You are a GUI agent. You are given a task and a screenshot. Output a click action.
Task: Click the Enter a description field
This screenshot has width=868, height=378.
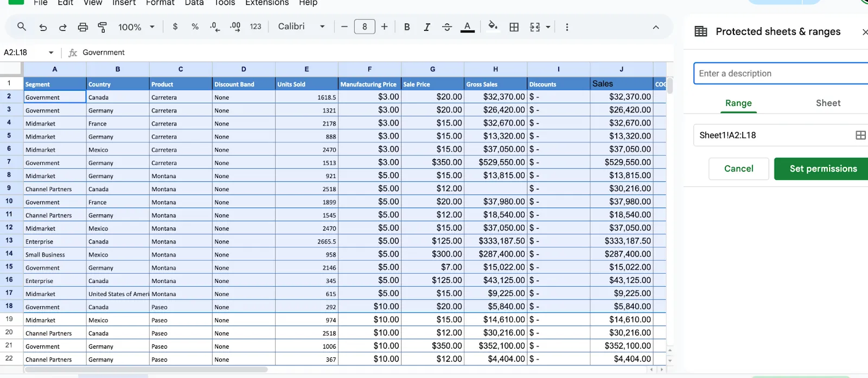pos(781,73)
